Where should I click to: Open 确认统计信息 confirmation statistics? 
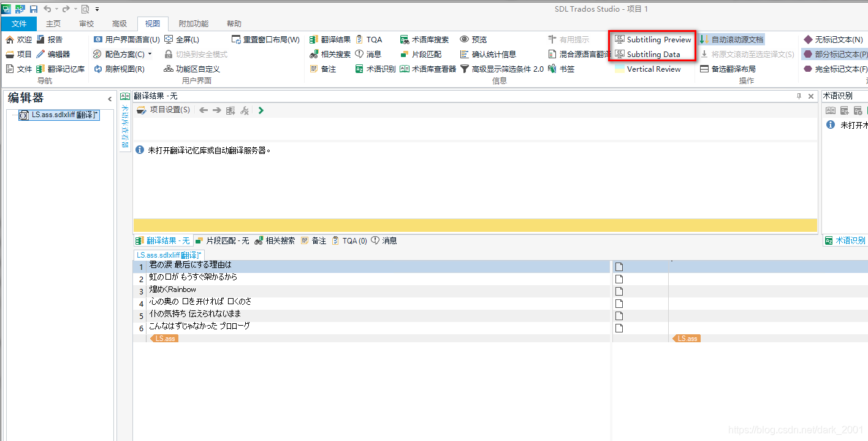pos(488,54)
